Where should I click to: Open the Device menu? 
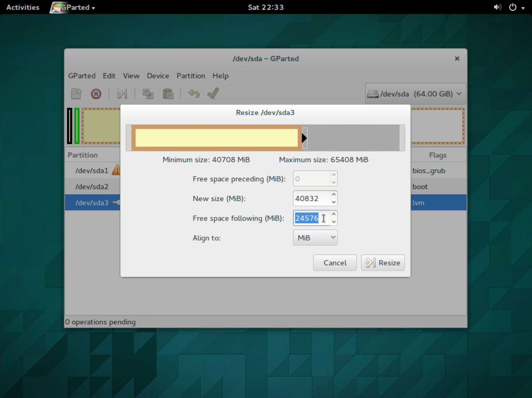(158, 76)
